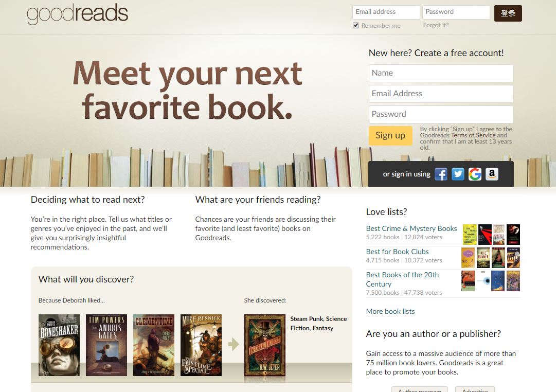
Task: Open the Terms of Service link
Action: 473,135
